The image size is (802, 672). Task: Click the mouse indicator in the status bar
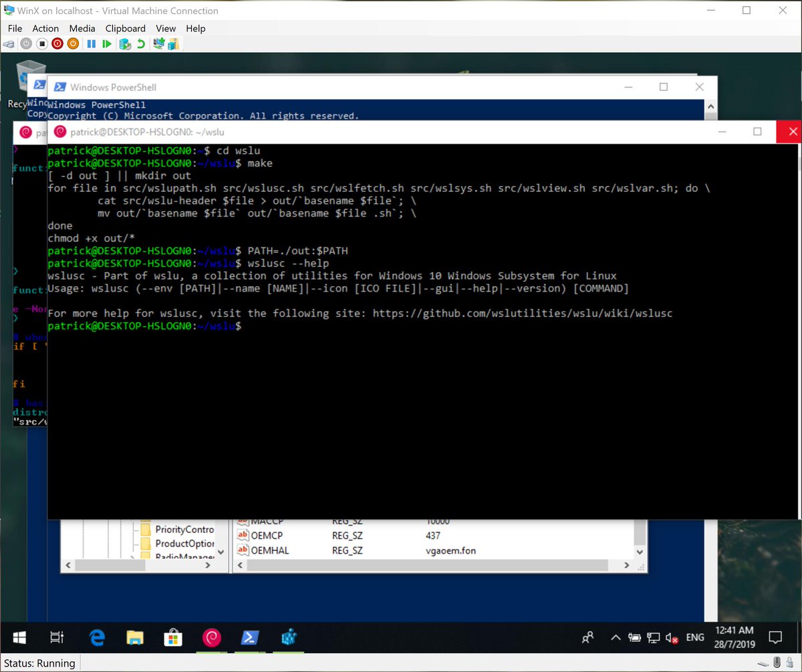[776, 663]
